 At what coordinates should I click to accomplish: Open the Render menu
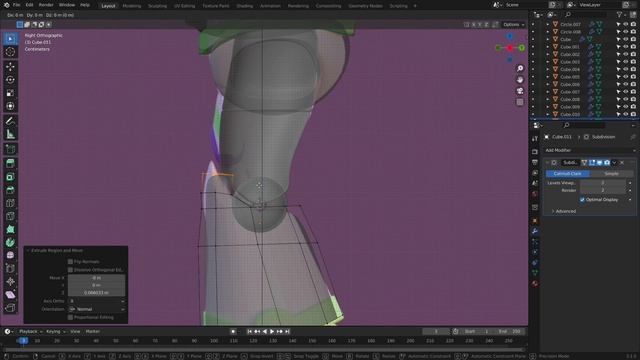pos(46,5)
